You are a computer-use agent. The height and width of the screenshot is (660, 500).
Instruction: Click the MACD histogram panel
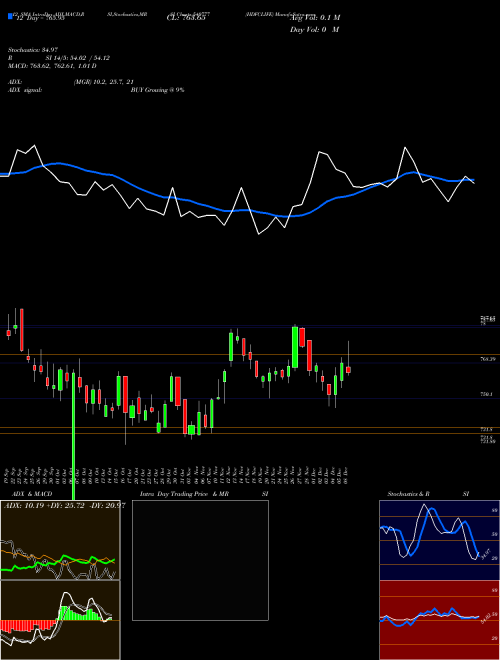(60, 620)
